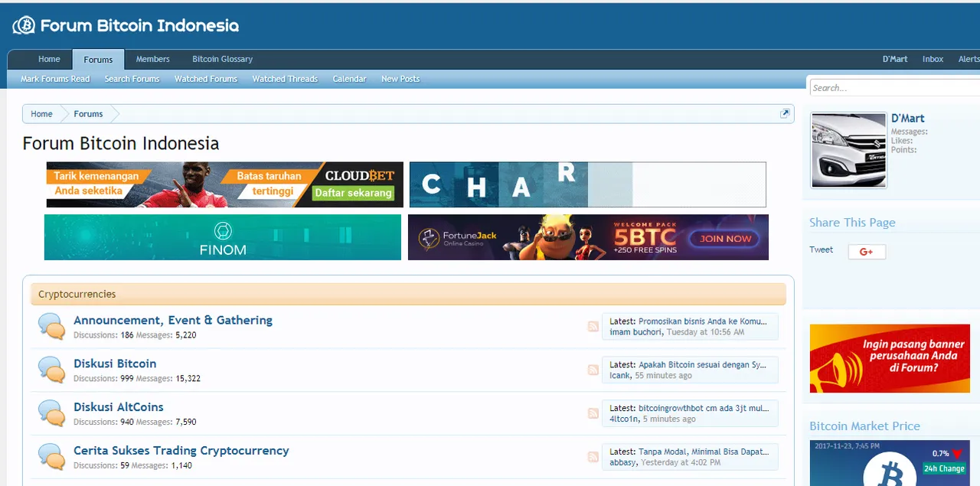Open the Inbox menu

point(933,59)
